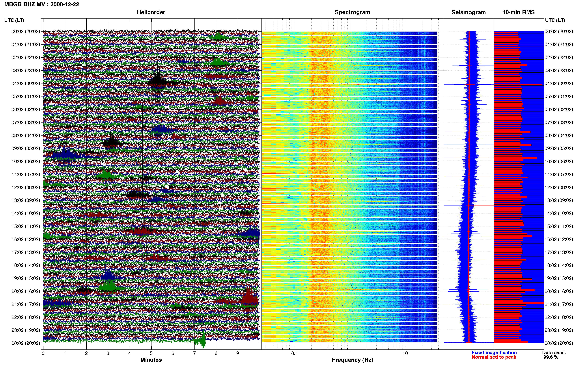The height and width of the screenshot is (368, 588).
Task: Click left time label 07:02 (03:02)
Action: (x=26, y=122)
